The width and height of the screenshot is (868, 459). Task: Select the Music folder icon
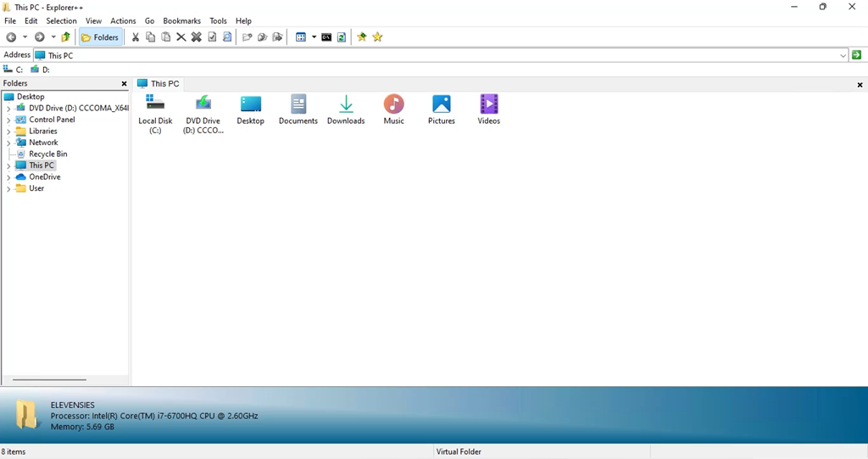[393, 109]
